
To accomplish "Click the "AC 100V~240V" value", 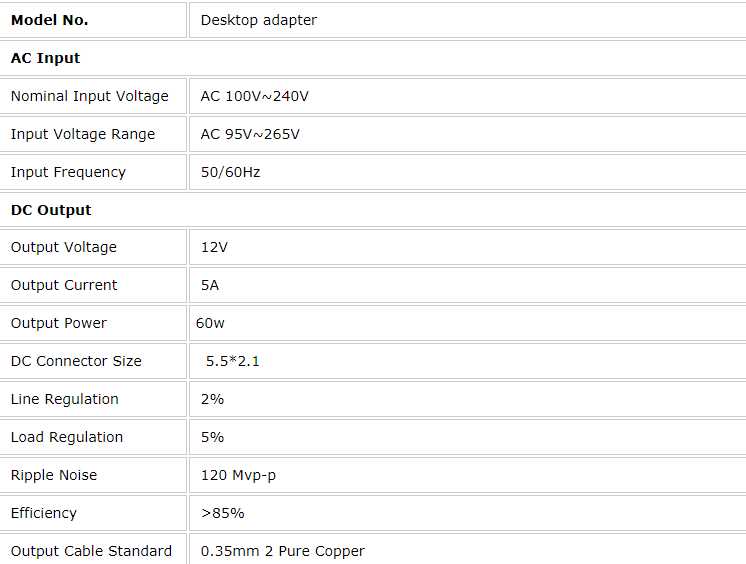I will click(254, 96).
